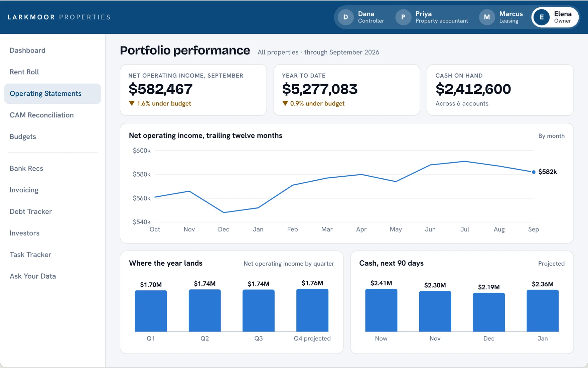Click the Q1 bar showing $1.70M
The image size is (588, 368).
click(x=151, y=311)
